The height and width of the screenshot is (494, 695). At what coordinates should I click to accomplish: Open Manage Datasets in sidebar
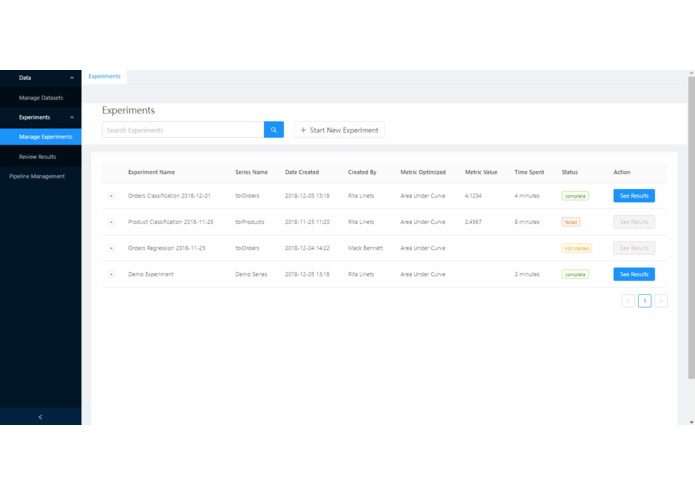click(x=41, y=98)
